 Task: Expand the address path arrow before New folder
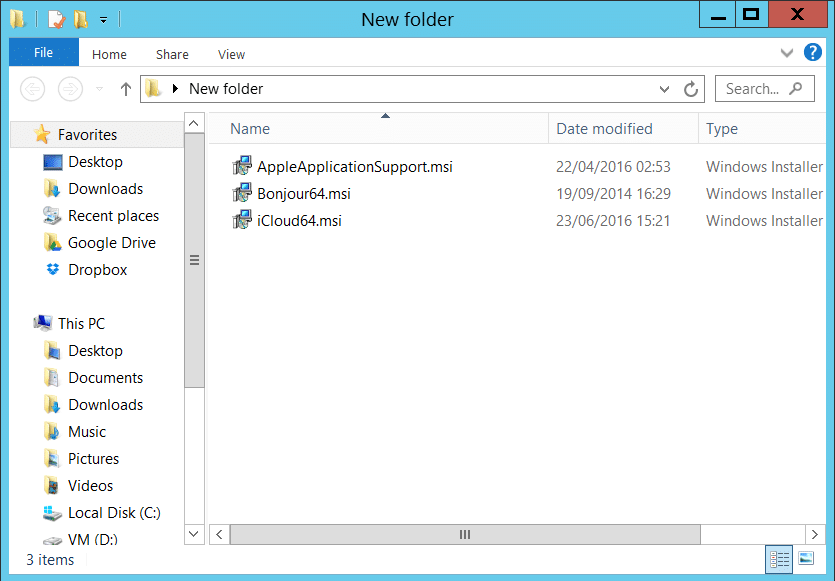point(175,88)
